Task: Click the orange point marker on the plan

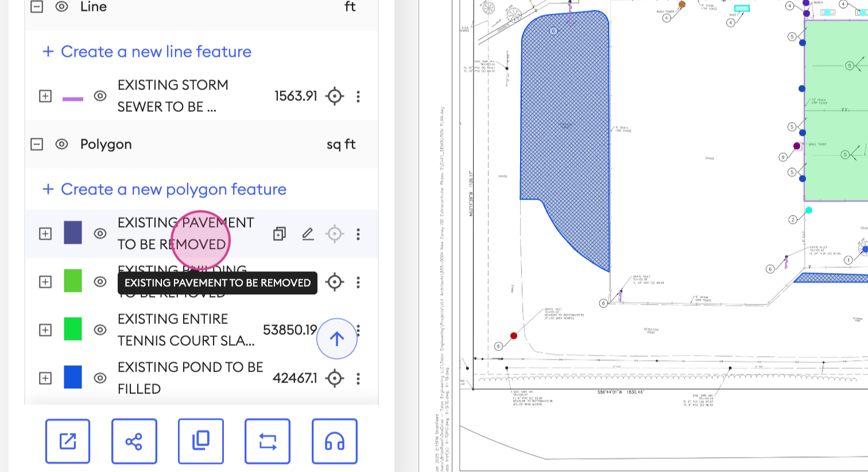Action: click(x=682, y=5)
